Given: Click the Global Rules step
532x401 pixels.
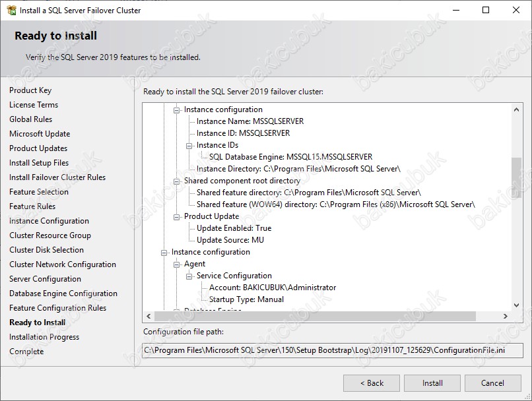Looking at the screenshot, I should (31, 119).
